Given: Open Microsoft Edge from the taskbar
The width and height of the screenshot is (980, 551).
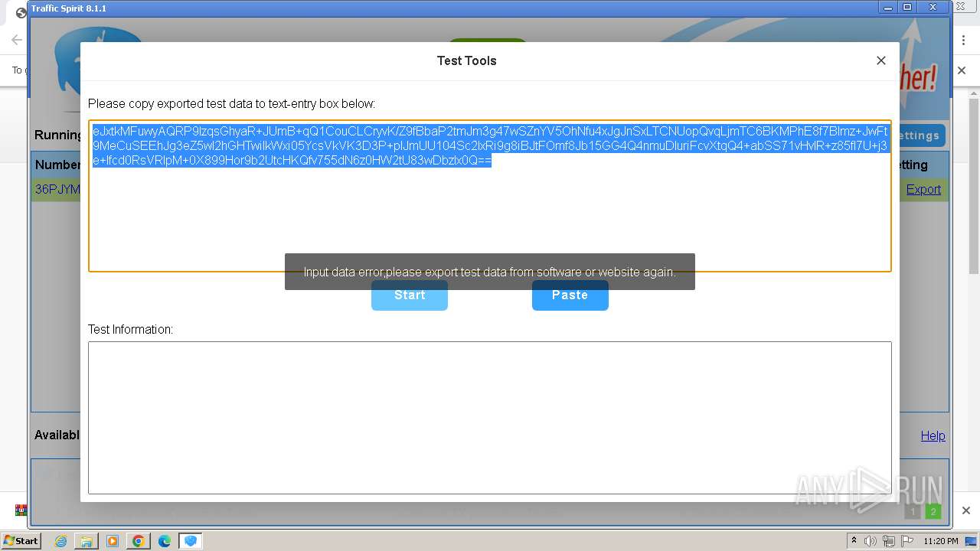Looking at the screenshot, I should [x=164, y=541].
